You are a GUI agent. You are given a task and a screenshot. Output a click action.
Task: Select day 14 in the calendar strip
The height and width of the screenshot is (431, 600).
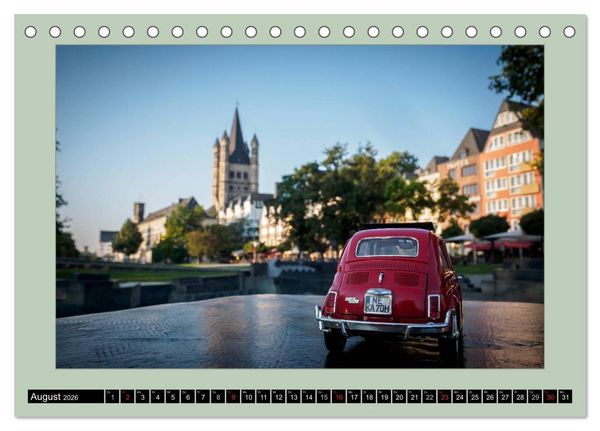309,397
